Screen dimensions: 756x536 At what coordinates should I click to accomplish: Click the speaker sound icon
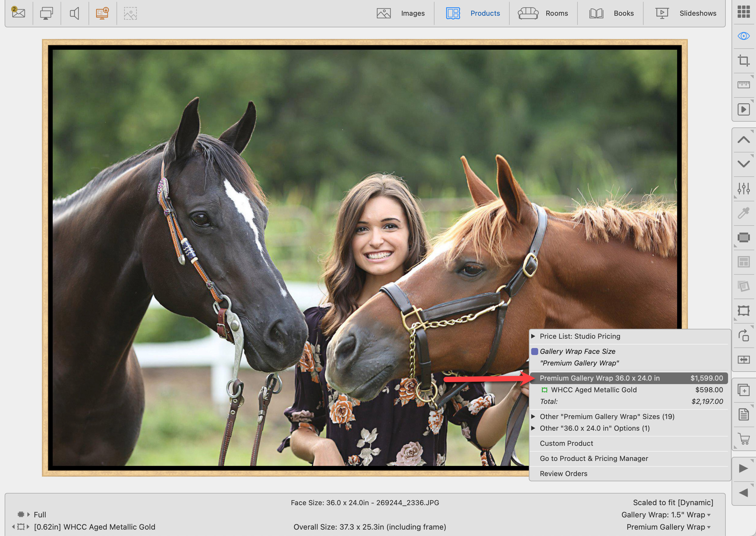[75, 13]
